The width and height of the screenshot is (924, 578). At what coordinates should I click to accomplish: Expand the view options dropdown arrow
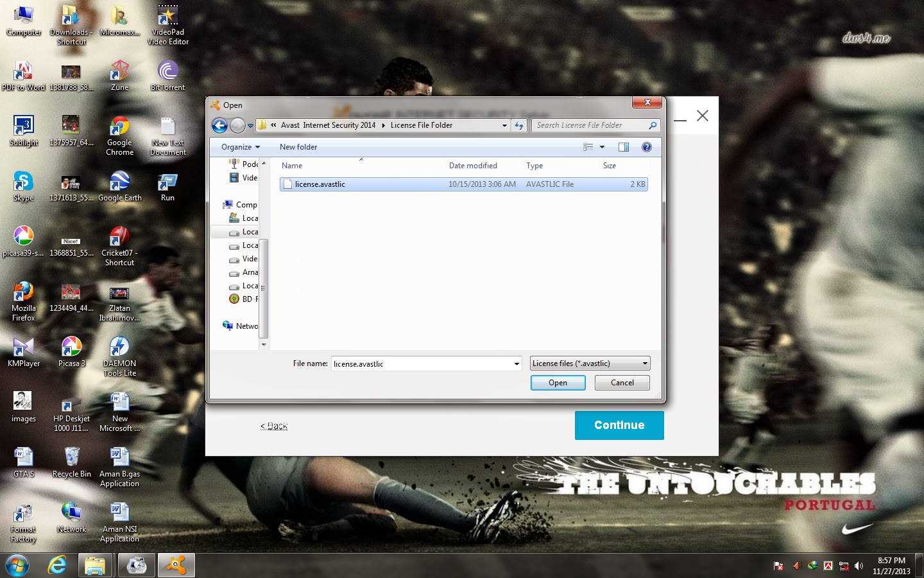pos(602,147)
